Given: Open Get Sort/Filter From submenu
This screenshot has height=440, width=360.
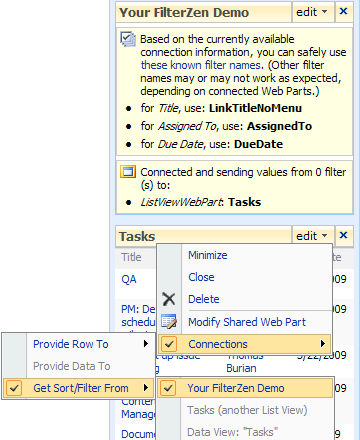Looking at the screenshot, I should click(x=78, y=388).
